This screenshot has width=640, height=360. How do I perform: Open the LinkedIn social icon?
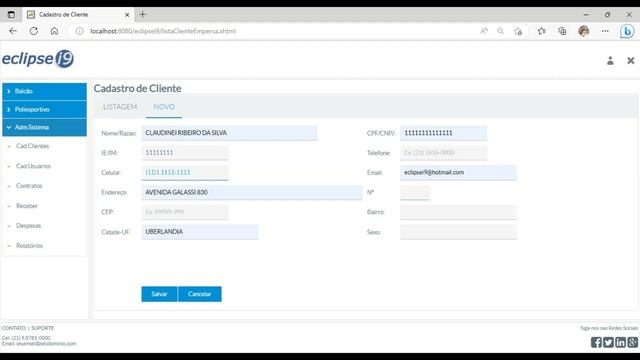[620, 342]
